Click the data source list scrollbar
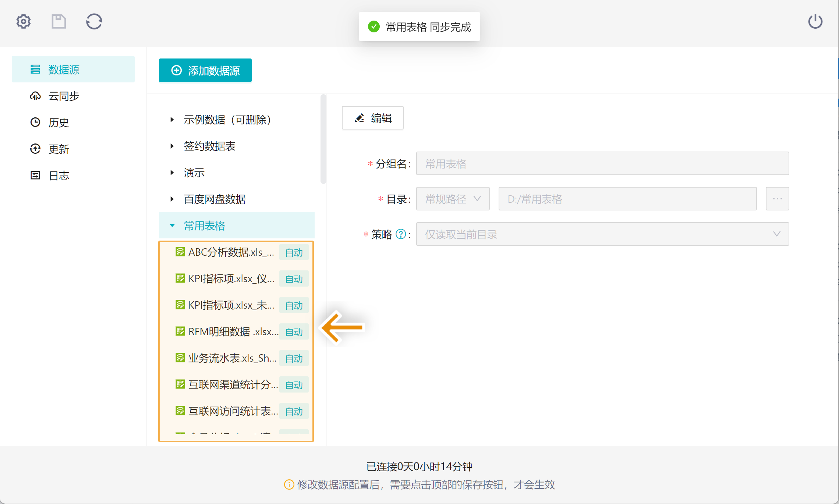This screenshot has height=504, width=839. pyautogui.click(x=323, y=140)
